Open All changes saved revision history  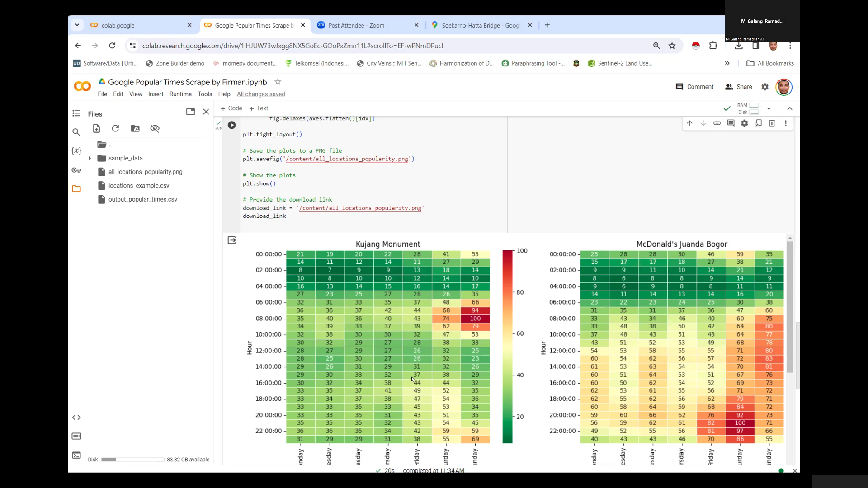[x=261, y=94]
